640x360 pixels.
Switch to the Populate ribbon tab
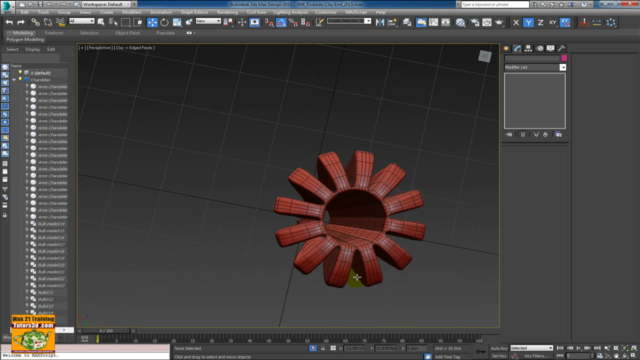[x=165, y=33]
